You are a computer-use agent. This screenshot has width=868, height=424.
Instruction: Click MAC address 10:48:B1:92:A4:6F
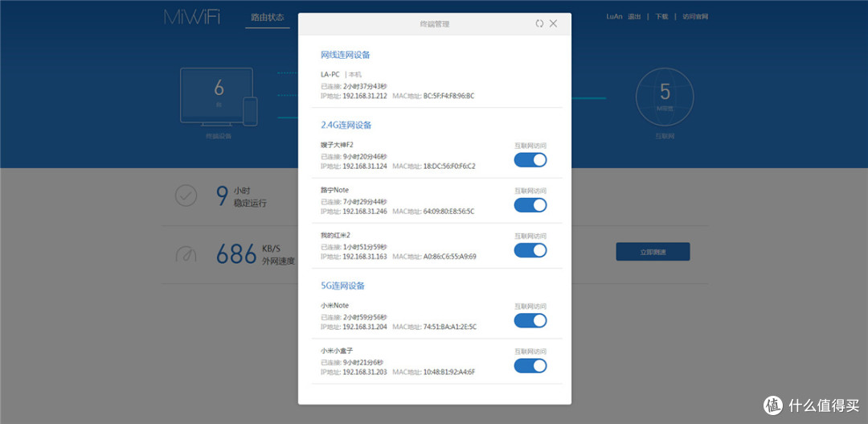(x=449, y=372)
